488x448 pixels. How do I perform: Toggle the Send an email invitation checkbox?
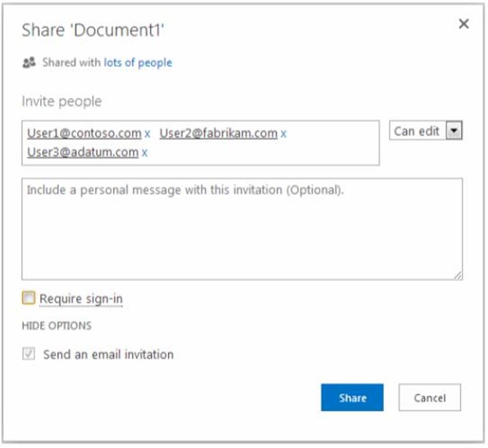click(x=28, y=354)
